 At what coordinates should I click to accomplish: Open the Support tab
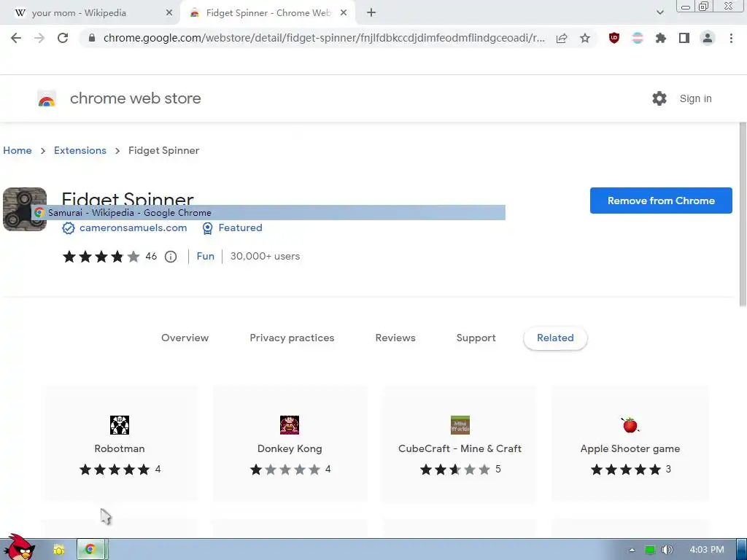point(476,338)
